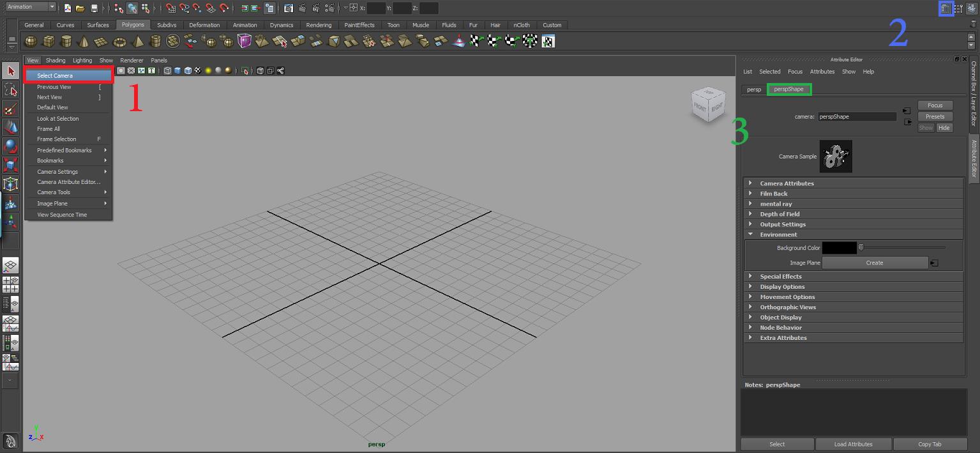Screen dimensions: 980x453
Task: Create a polygon torus from the shelf
Action: 119,40
